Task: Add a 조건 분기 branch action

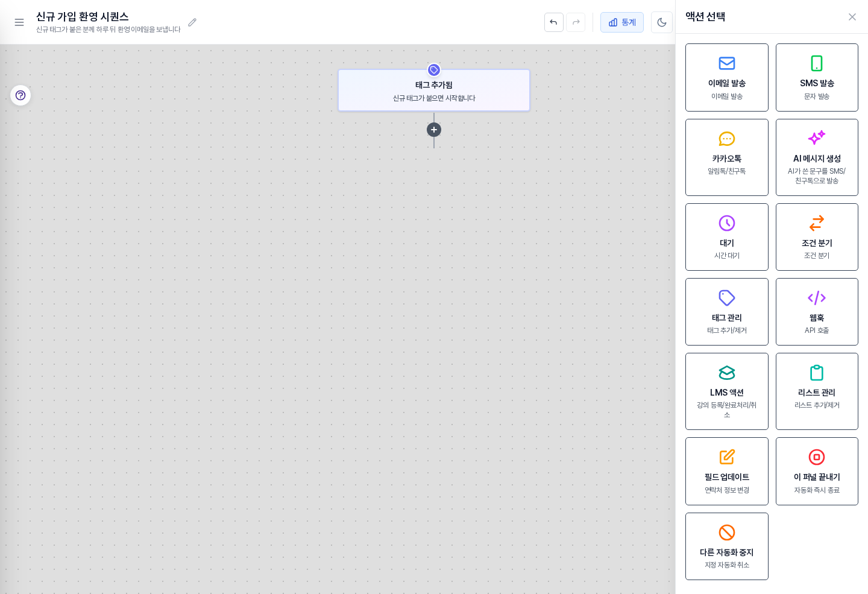Action: [817, 237]
